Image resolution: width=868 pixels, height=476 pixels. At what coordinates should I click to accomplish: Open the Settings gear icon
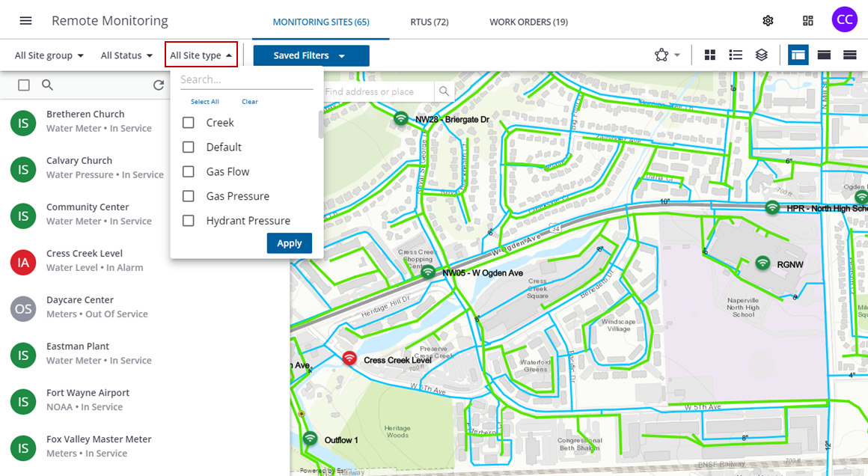point(768,21)
